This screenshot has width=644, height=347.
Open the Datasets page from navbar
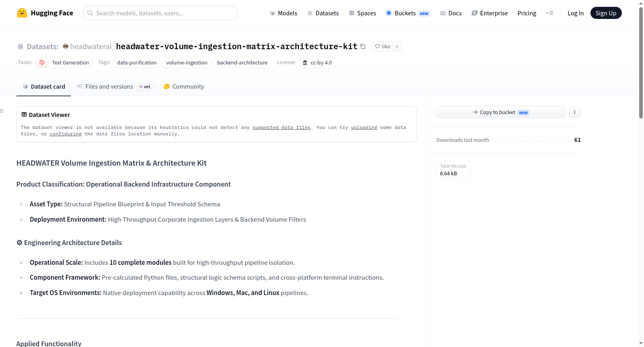[x=323, y=13]
